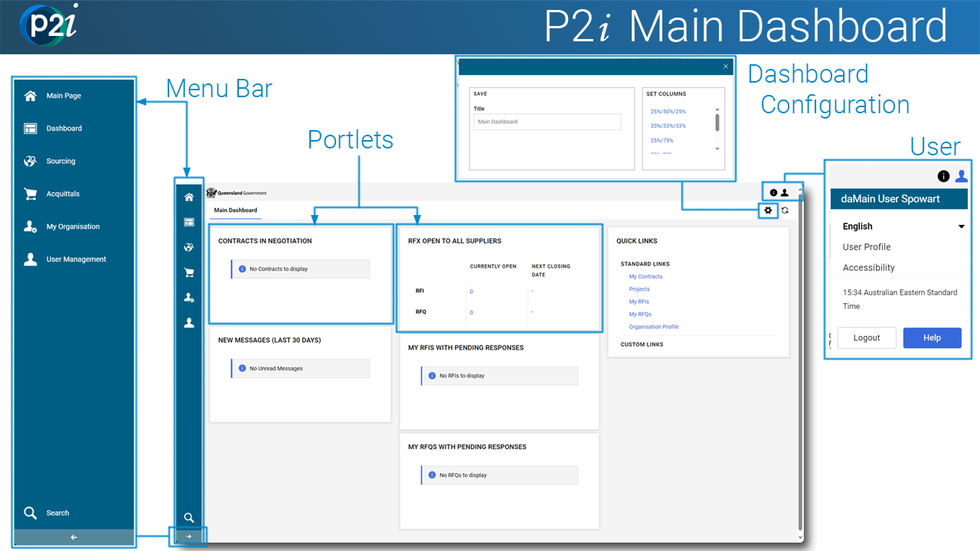The width and height of the screenshot is (980, 551).
Task: Click the 'No RFQs to display' notice
Action: (499, 475)
